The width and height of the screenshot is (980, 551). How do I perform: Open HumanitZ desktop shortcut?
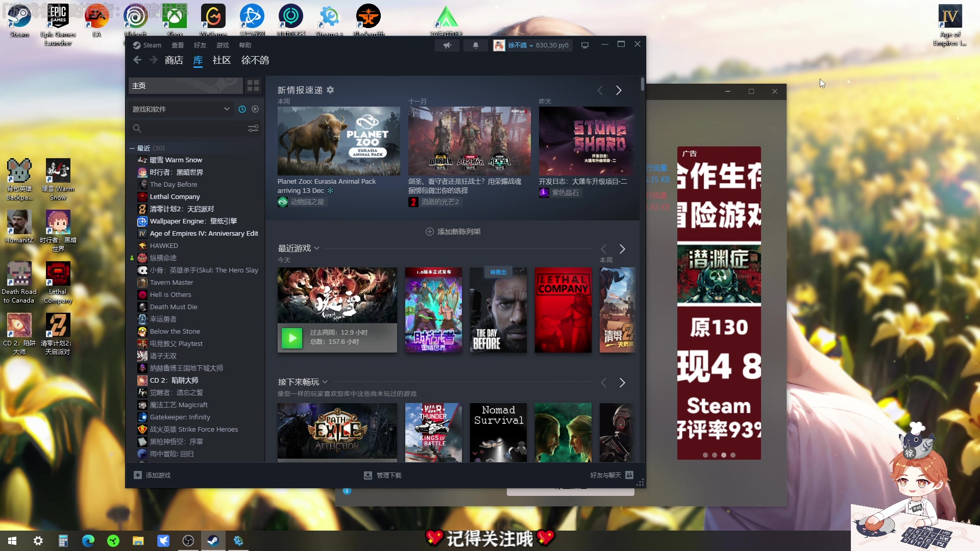click(19, 227)
